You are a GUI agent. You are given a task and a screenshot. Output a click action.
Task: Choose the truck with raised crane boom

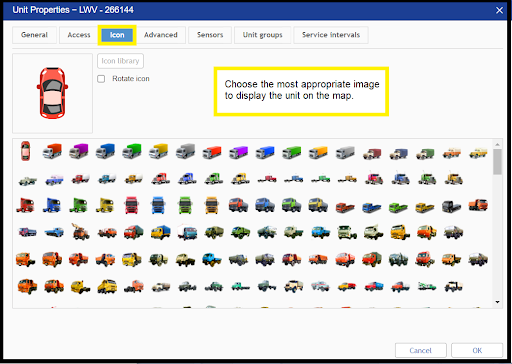[x=80, y=232]
